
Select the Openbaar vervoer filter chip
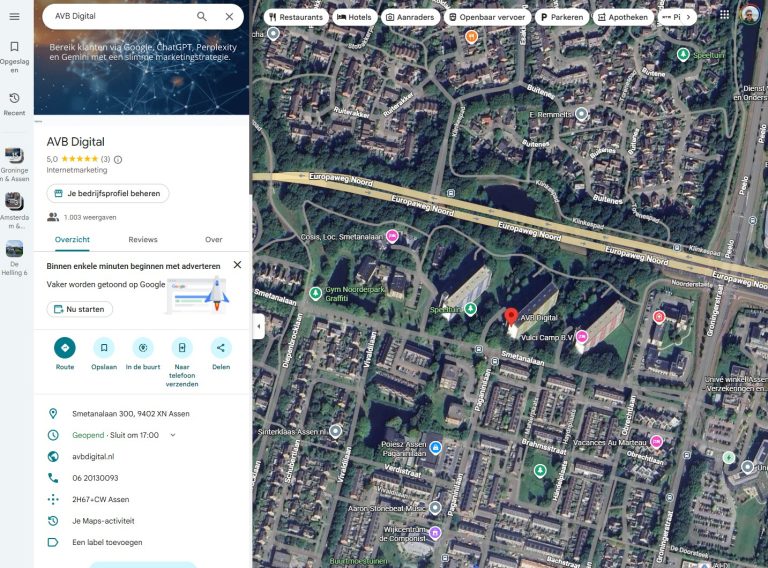coord(487,17)
